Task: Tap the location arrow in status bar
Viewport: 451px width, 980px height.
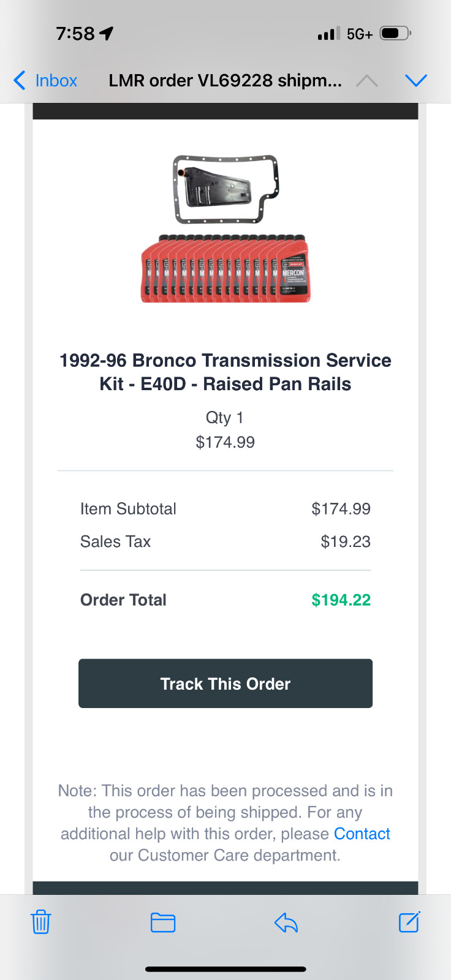Action: 107,33
